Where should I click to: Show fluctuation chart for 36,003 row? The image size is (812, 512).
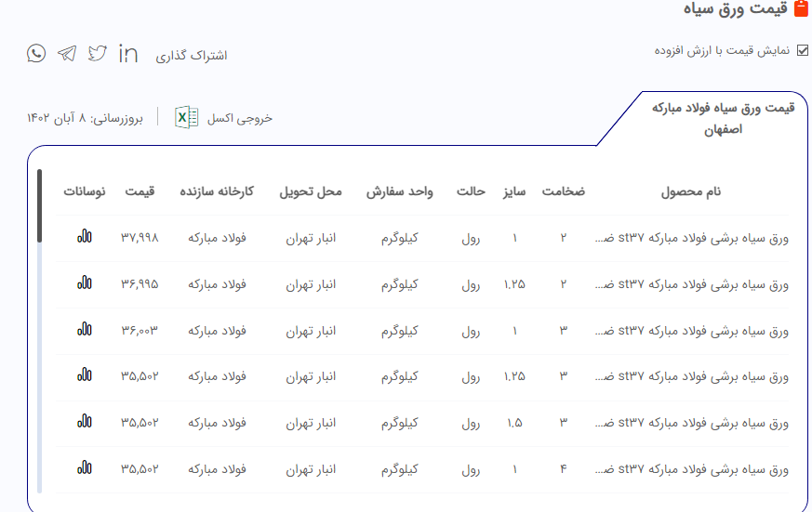point(85,329)
